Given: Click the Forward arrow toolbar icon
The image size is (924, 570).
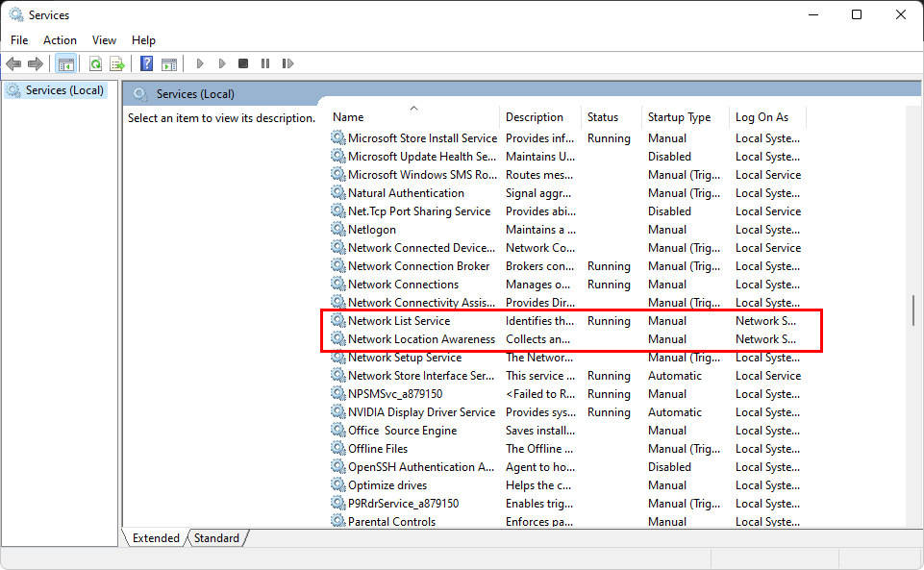Looking at the screenshot, I should [x=36, y=63].
